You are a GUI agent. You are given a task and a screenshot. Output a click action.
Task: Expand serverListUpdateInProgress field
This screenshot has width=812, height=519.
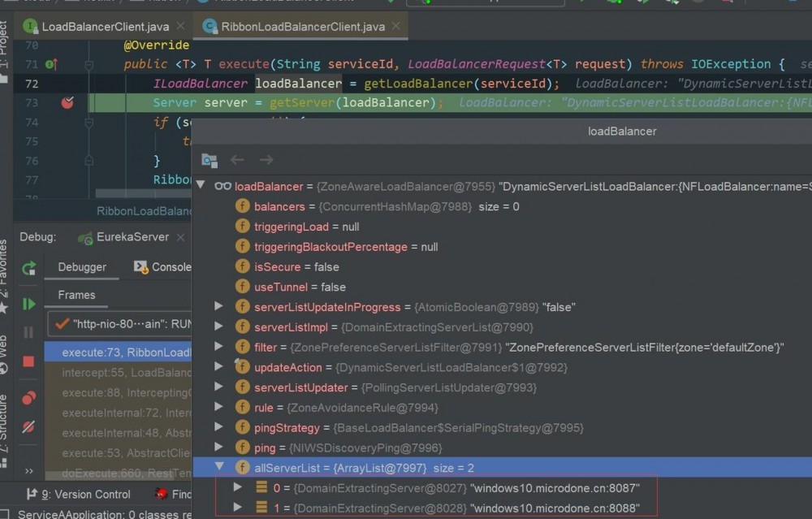[x=219, y=306]
